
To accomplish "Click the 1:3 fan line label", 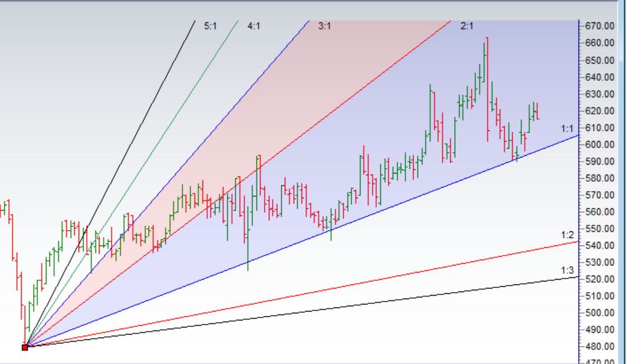I will pos(567,270).
